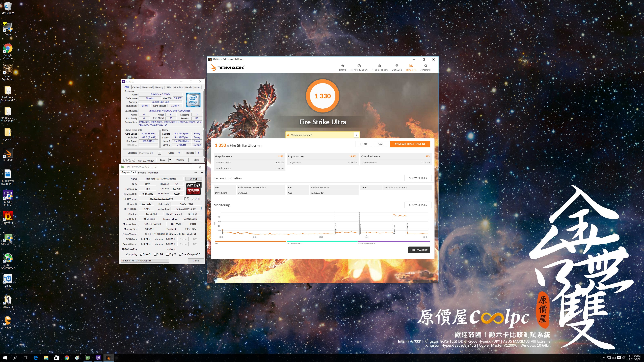
Task: Click the Validate button in CPU-Z
Action: (180, 160)
